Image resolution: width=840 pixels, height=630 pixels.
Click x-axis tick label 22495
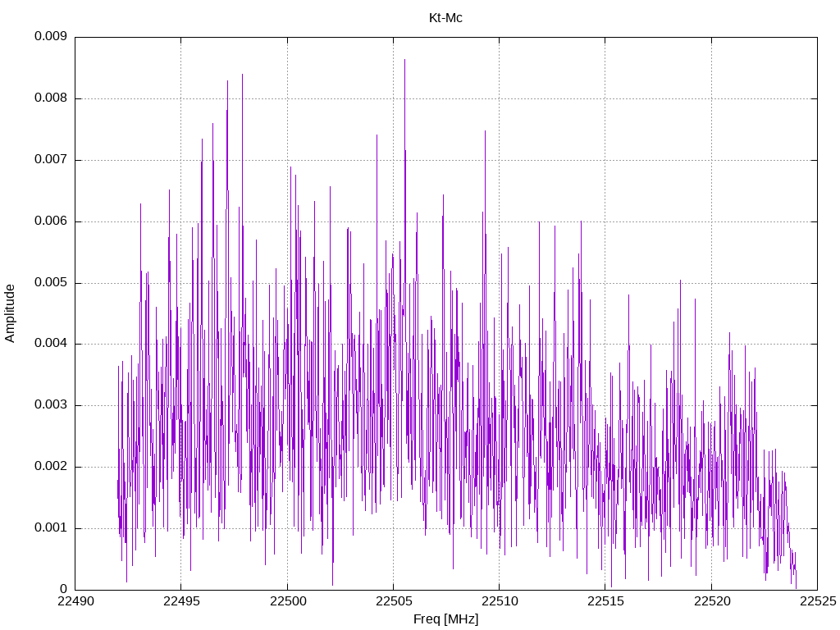click(x=181, y=601)
